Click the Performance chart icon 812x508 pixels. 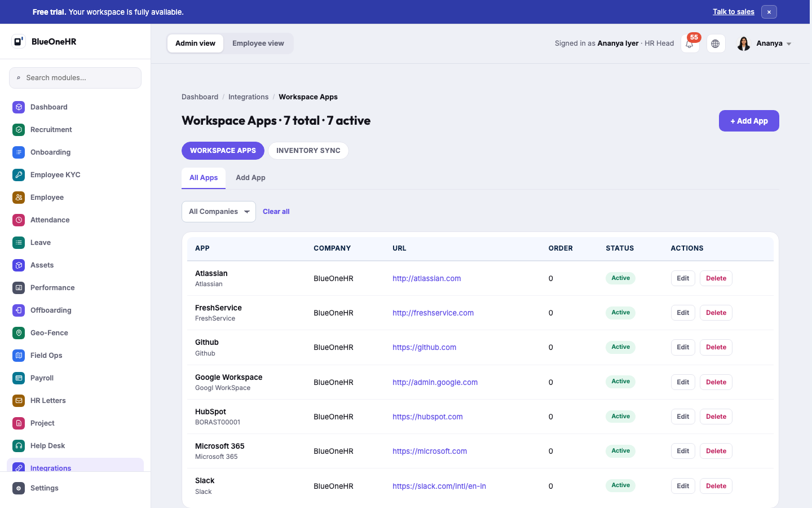19,287
